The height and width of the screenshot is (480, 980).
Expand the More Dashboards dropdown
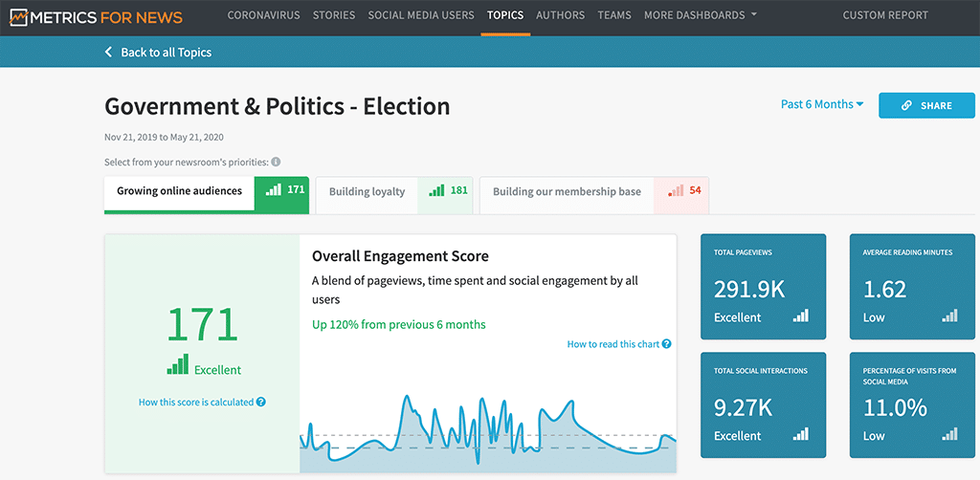(x=700, y=15)
